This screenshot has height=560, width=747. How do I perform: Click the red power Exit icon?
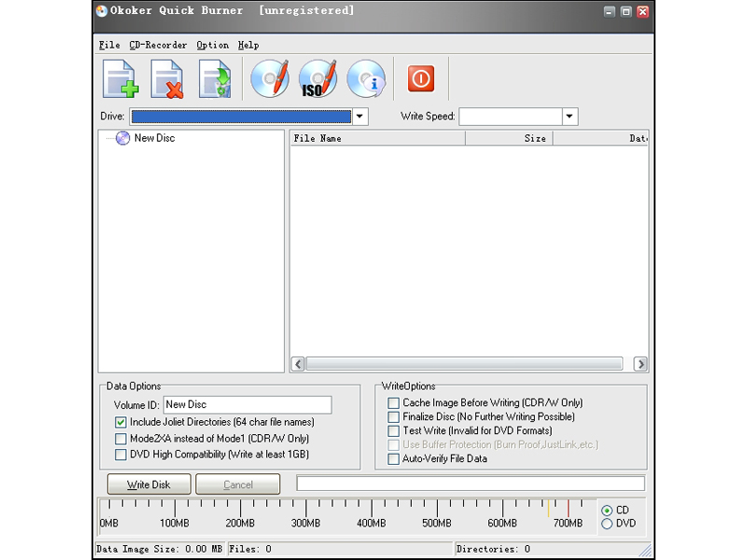point(421,78)
